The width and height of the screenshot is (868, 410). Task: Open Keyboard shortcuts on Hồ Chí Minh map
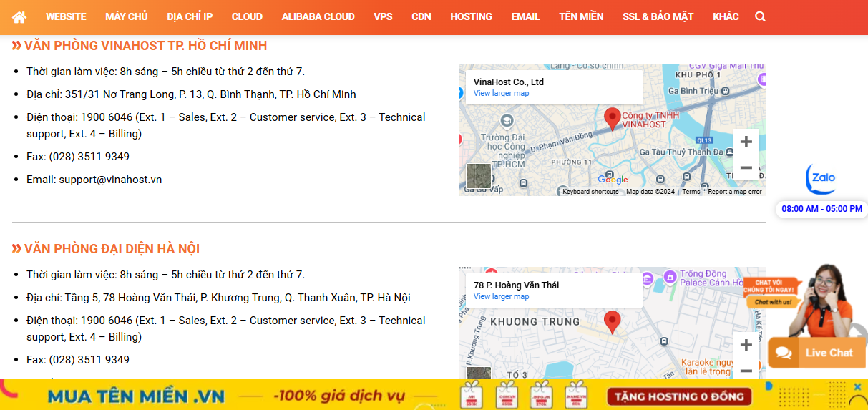tap(590, 192)
